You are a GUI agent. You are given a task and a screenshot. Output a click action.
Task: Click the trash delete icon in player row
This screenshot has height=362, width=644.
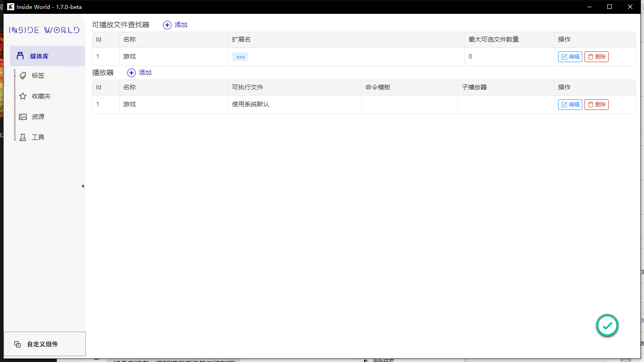point(591,104)
